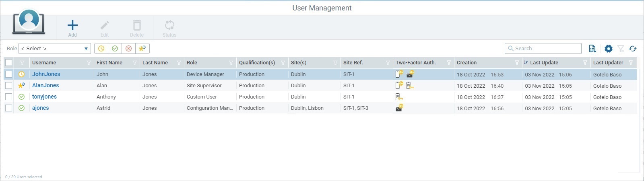Click the Status change icon

tap(169, 25)
